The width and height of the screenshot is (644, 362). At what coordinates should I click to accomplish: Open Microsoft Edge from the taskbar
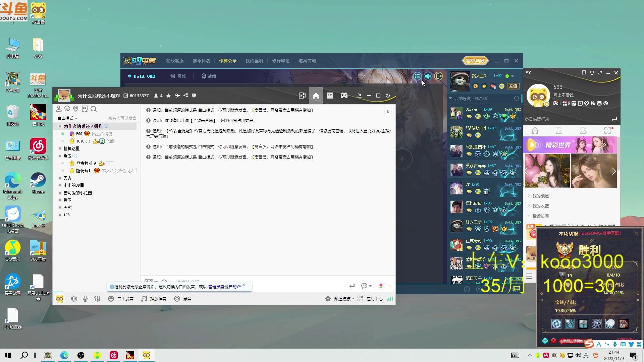click(x=64, y=355)
